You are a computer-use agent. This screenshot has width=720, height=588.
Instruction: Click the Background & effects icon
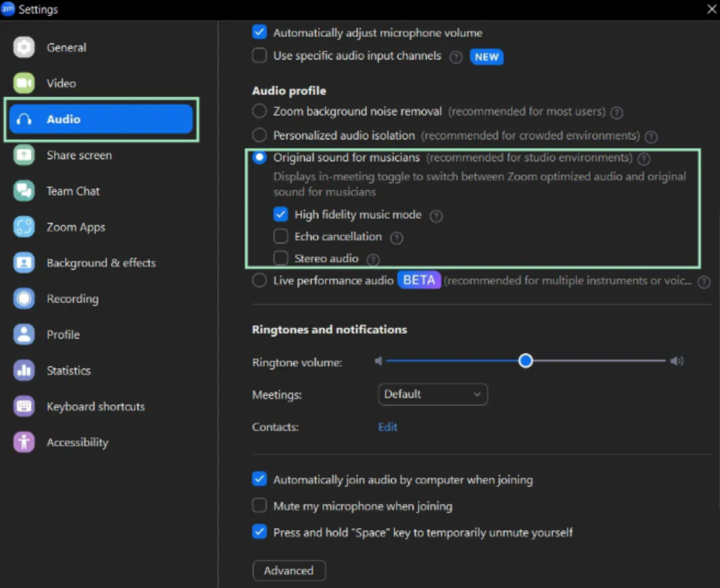(24, 263)
